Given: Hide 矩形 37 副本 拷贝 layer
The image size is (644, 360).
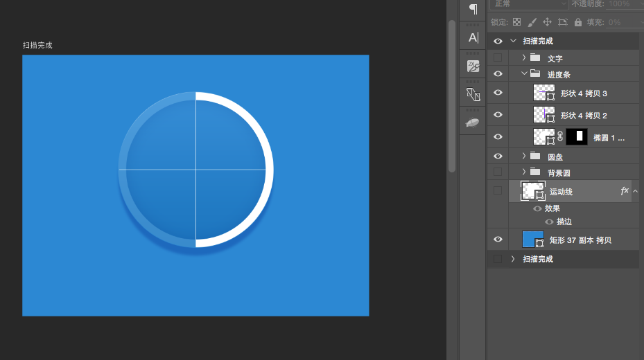Looking at the screenshot, I should tap(498, 239).
